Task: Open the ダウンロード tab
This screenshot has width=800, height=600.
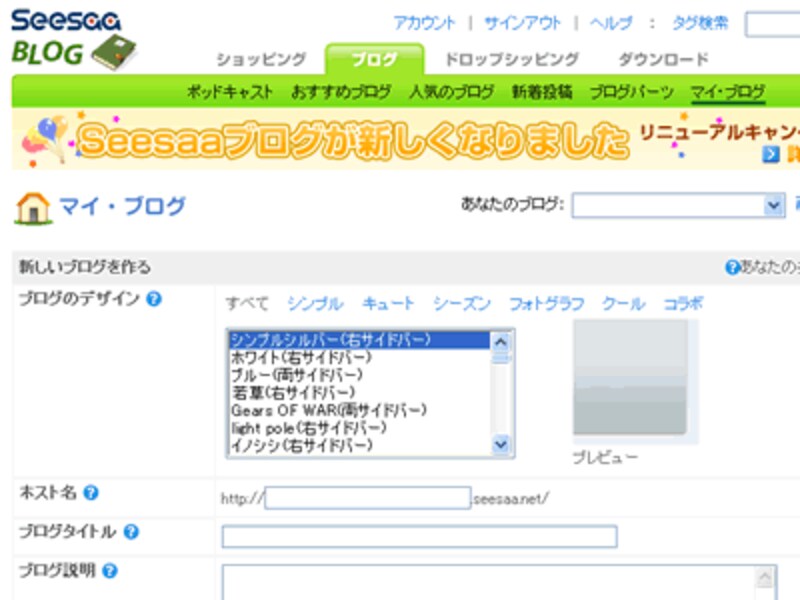Action: pos(663,59)
